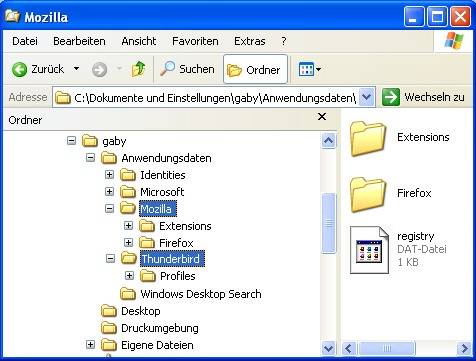Click Firefox folder icon in the tree
Viewport: 476px width, 361px height.
coord(147,243)
